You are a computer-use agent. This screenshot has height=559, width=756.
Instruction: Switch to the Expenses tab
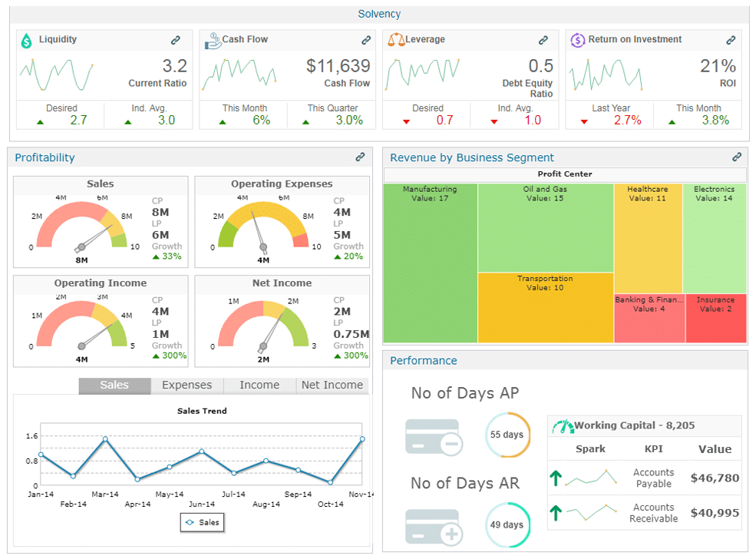187,385
